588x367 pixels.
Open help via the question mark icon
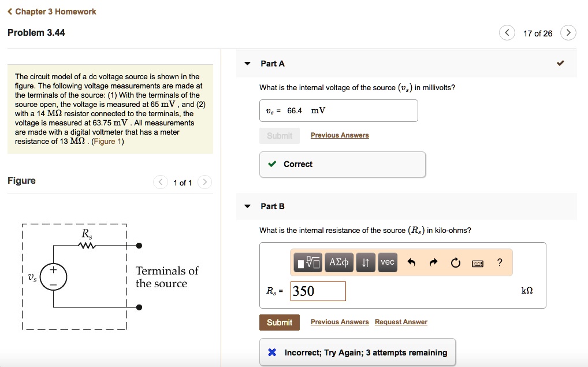pos(499,262)
